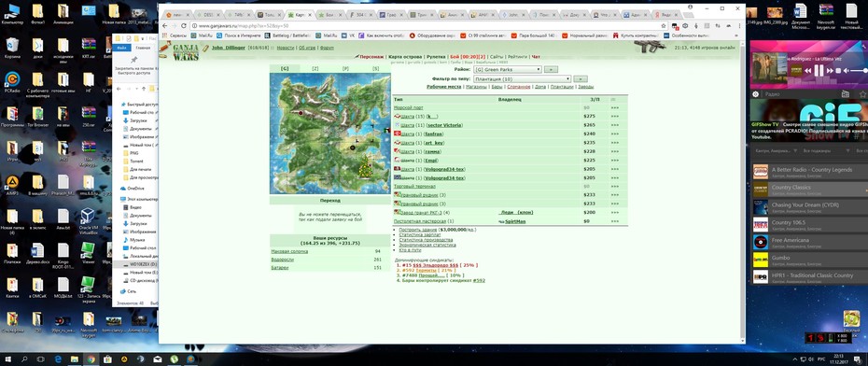The height and width of the screenshot is (366, 868).
Task: Submit the type filter arrow button
Action: [580, 79]
